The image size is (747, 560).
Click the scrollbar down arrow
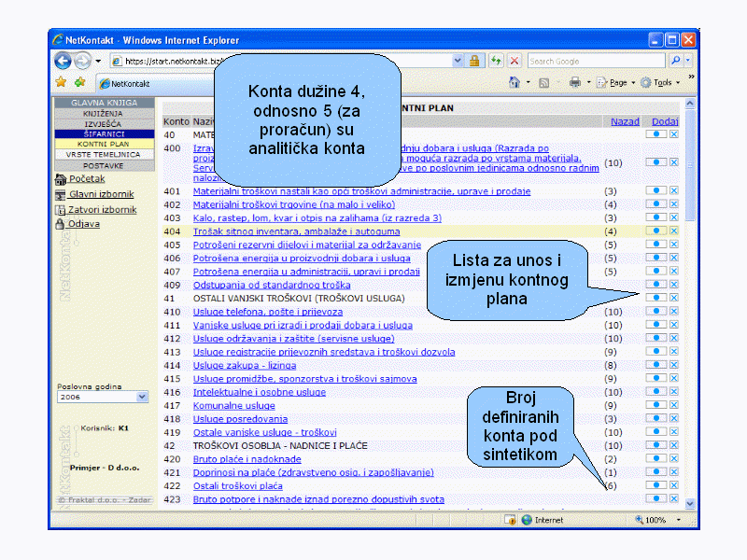690,503
